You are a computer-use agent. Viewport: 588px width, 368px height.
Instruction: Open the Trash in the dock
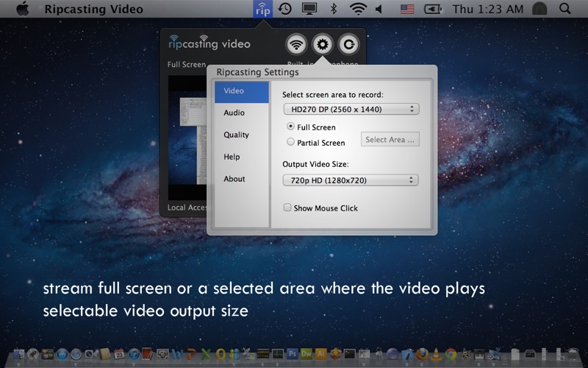pyautogui.click(x=573, y=354)
